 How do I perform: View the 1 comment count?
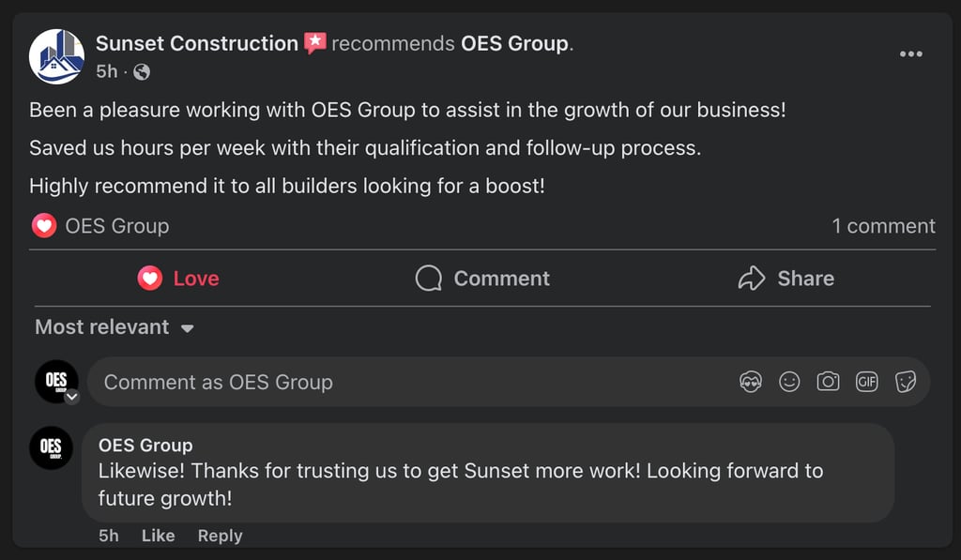point(883,226)
